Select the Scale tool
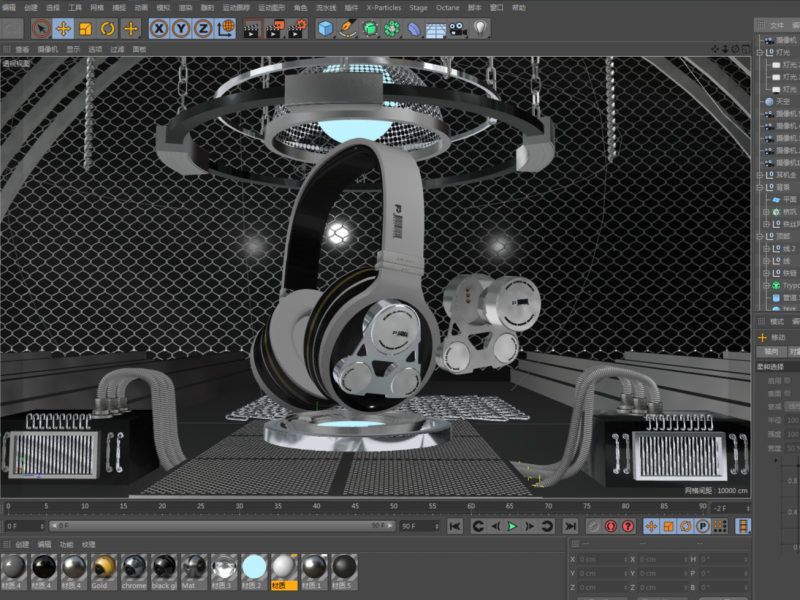800x600 pixels. pos(85,28)
